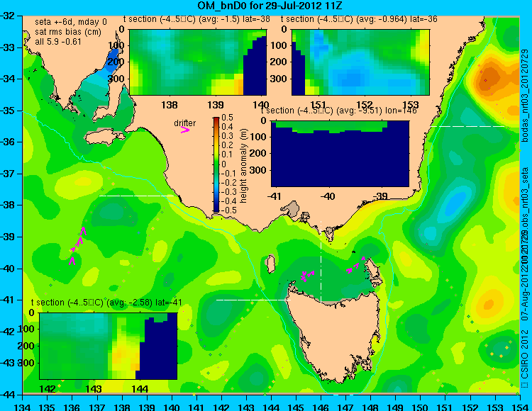Click the 'sat rms bias (cm)' text
This screenshot has height=411, width=532.
[68, 32]
